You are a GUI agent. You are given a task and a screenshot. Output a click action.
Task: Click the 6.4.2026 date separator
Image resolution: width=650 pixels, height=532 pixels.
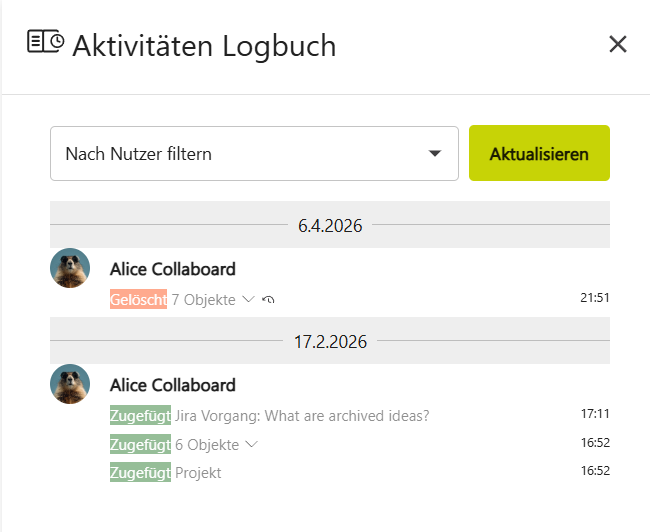coord(330,226)
